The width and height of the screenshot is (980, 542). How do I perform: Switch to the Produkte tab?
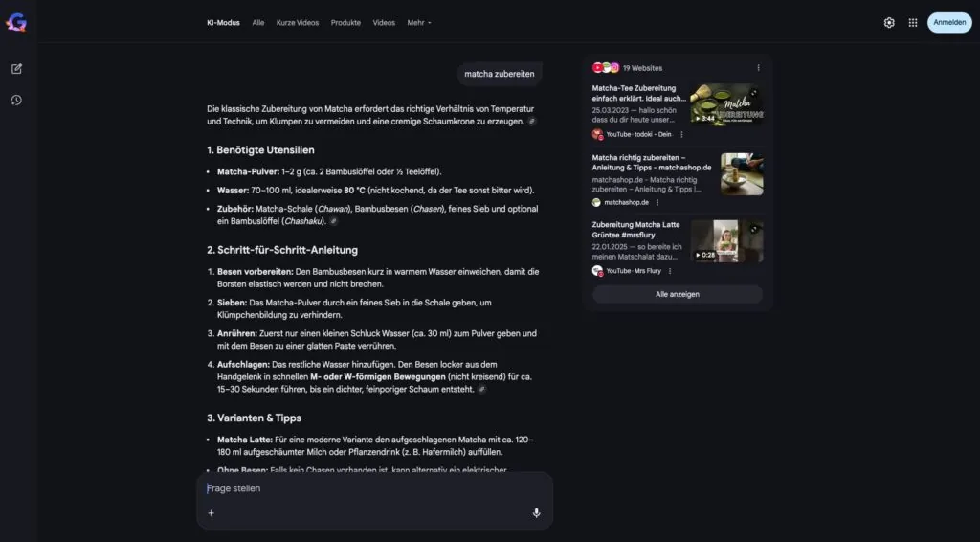(x=345, y=23)
